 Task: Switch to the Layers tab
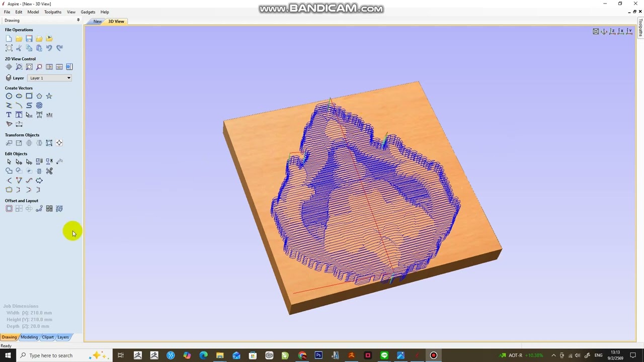(x=63, y=337)
